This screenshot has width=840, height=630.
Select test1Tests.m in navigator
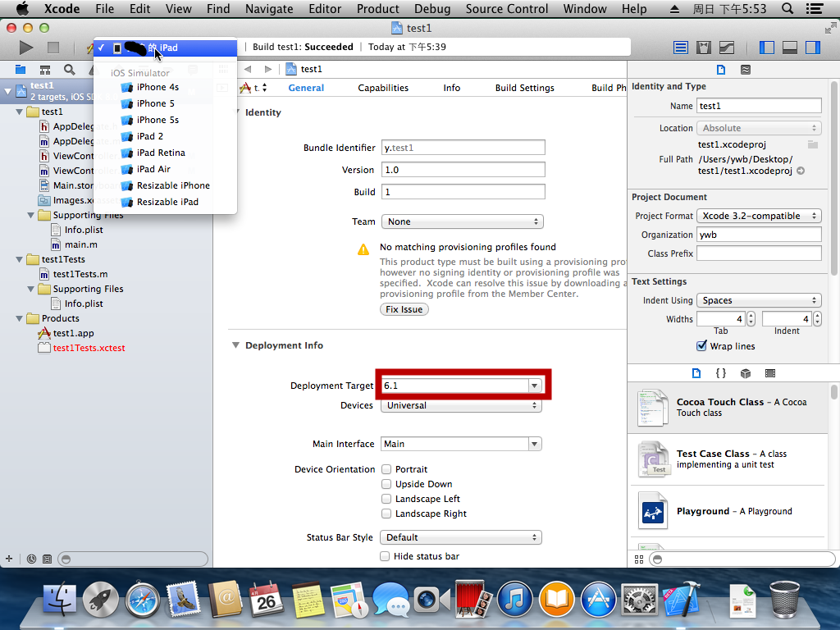tap(80, 274)
